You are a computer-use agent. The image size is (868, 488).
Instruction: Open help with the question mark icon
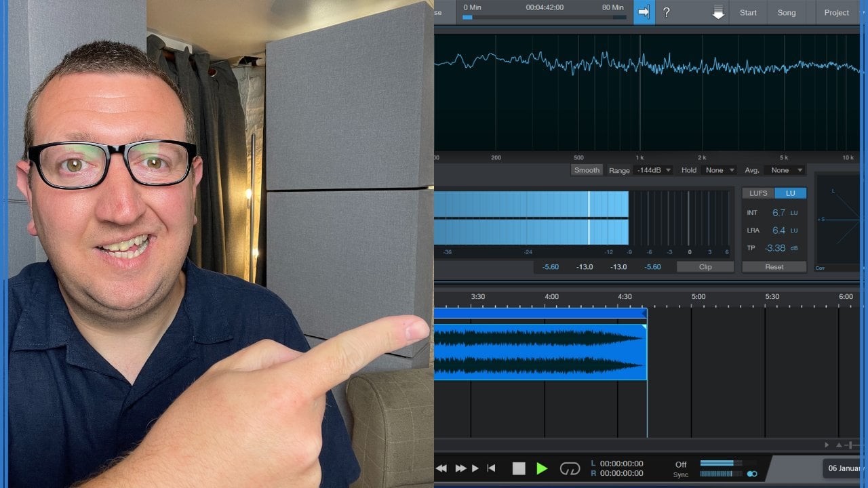point(667,12)
